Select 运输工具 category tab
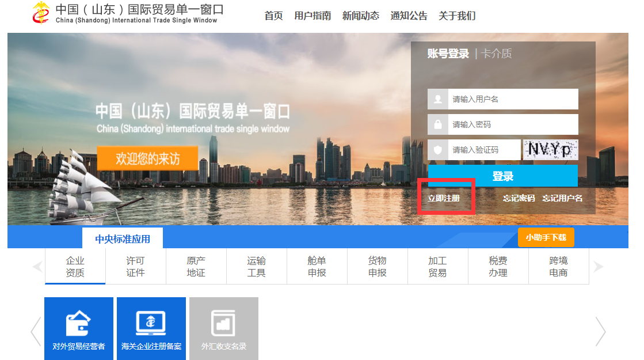644x360 pixels. pos(256,266)
